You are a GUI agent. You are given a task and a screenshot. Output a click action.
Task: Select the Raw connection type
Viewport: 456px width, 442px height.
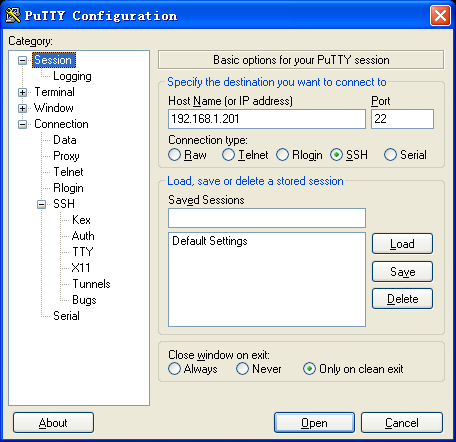(174, 155)
